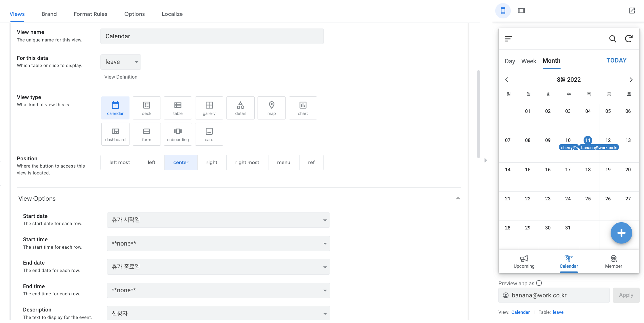
Task: Select the map view type
Action: coord(271,108)
